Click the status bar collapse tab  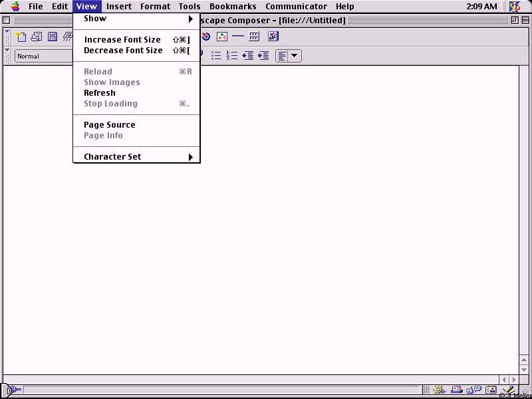tap(6, 390)
